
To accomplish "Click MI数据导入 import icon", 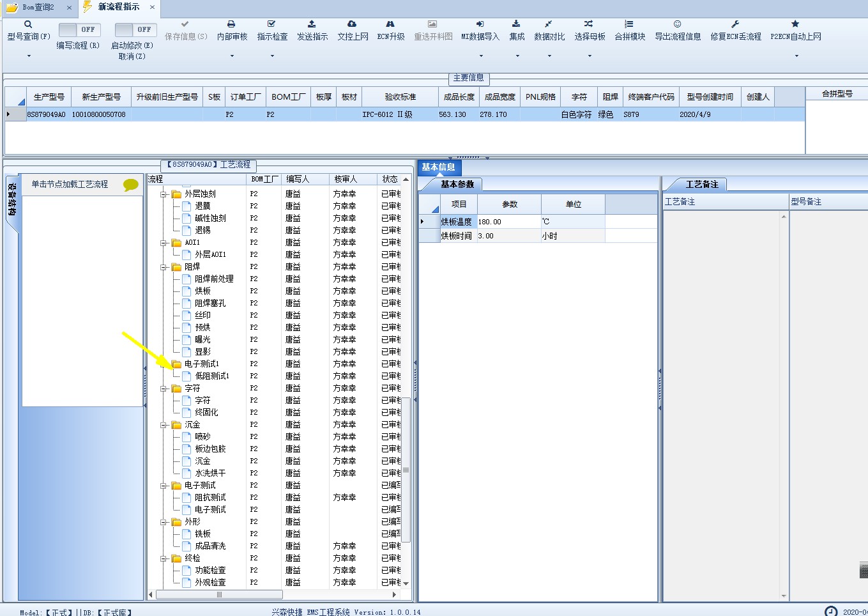I will (x=480, y=24).
